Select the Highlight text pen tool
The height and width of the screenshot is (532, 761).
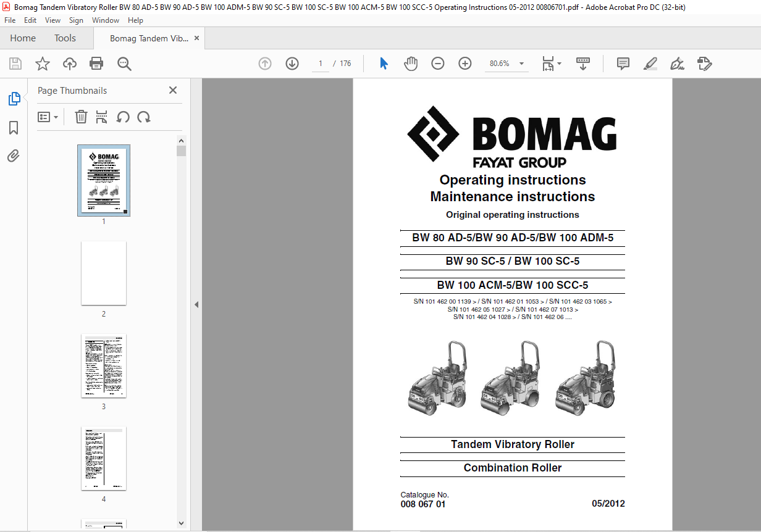tap(650, 64)
